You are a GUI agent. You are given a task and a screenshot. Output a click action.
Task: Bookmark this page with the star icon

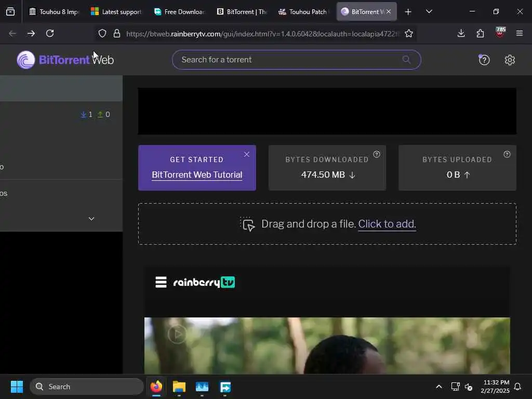(x=409, y=33)
